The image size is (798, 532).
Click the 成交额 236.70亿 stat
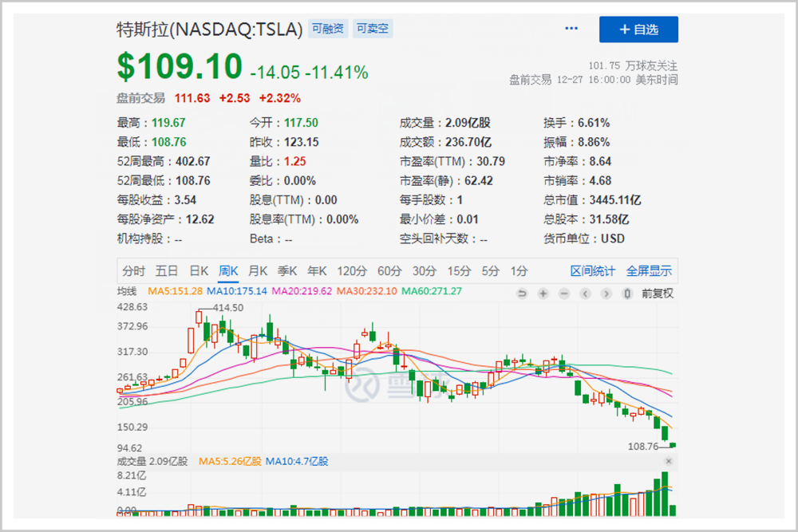point(445,142)
